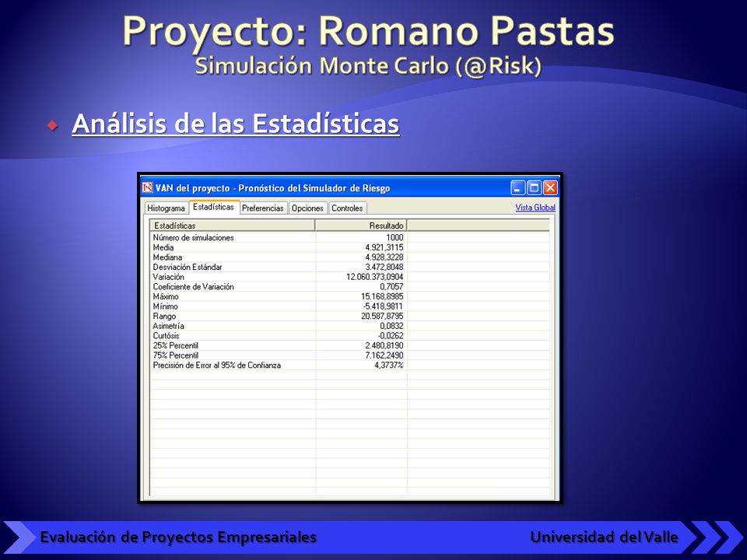Select the Máximo row label
Image resolution: width=747 pixels, height=560 pixels.
pyautogui.click(x=165, y=296)
